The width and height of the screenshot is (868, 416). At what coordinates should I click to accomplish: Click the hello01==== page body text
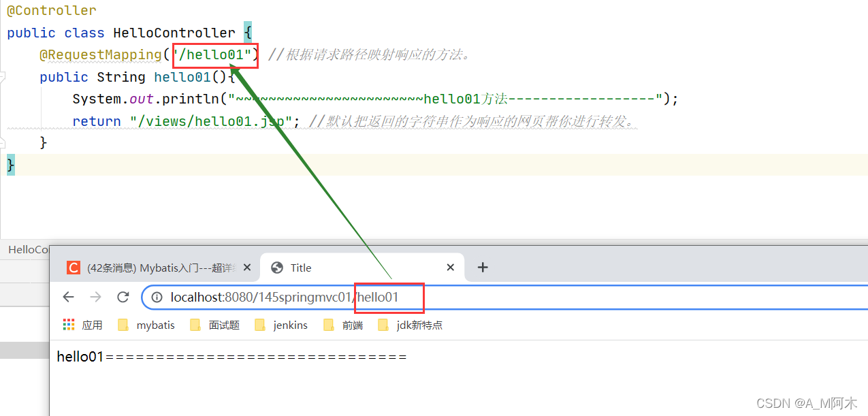[x=231, y=357]
